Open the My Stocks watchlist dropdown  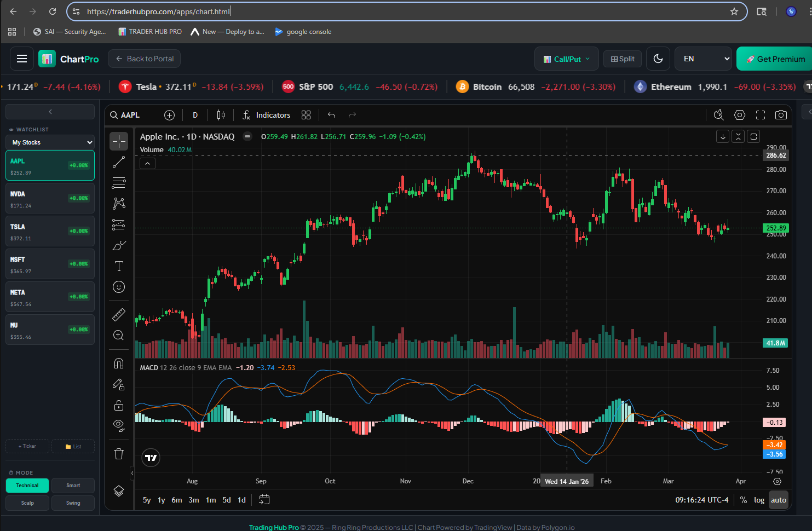[50, 142]
